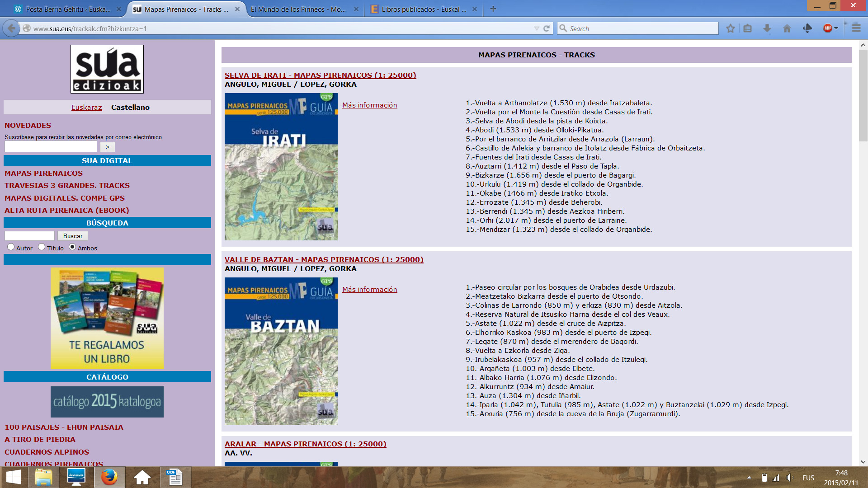Click the Firefox back arrow button
Viewport: 868px width, 488px height.
click(12, 28)
